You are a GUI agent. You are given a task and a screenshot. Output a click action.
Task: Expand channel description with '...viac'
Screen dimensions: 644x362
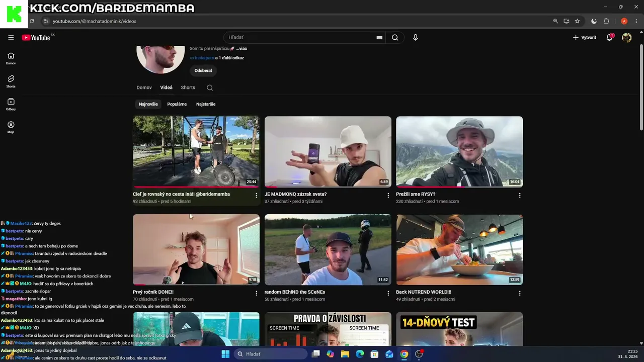coord(242,48)
